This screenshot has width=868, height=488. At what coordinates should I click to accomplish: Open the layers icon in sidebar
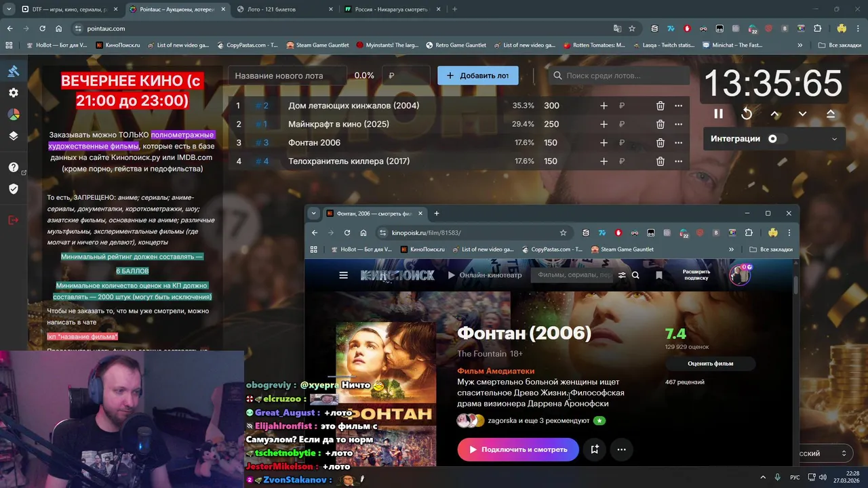pos(14,136)
